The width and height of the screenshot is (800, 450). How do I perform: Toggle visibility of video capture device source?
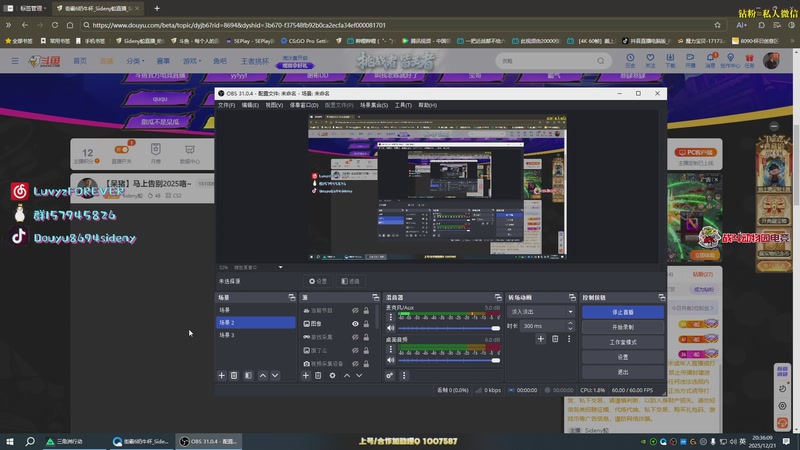(x=355, y=364)
